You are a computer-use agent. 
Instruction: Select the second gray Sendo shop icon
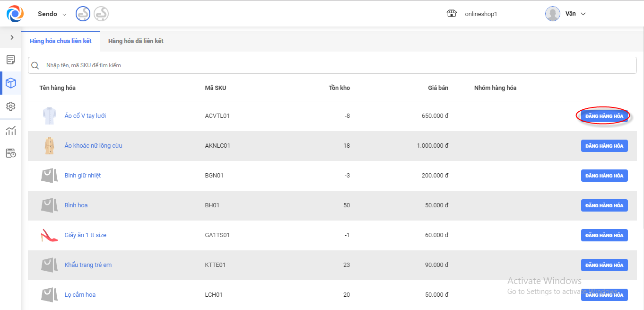[x=101, y=14]
